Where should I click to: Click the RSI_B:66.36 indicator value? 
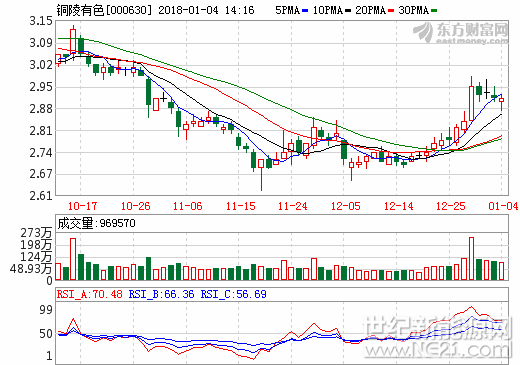pos(161,294)
